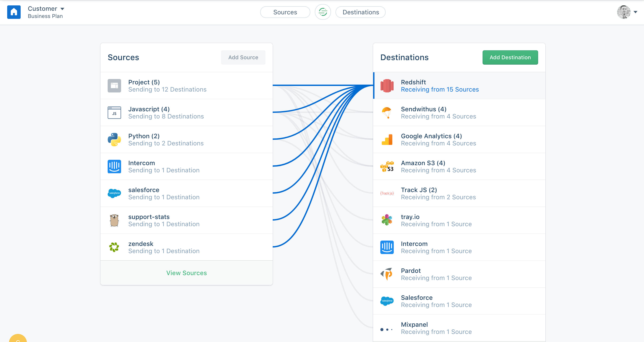
Task: Click the zendesk source icon
Action: 114,247
